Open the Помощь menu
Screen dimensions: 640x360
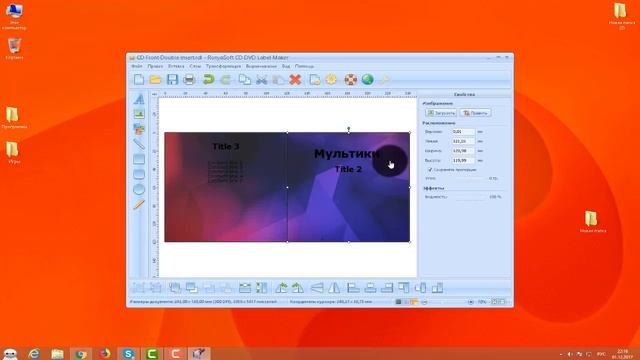tap(304, 66)
